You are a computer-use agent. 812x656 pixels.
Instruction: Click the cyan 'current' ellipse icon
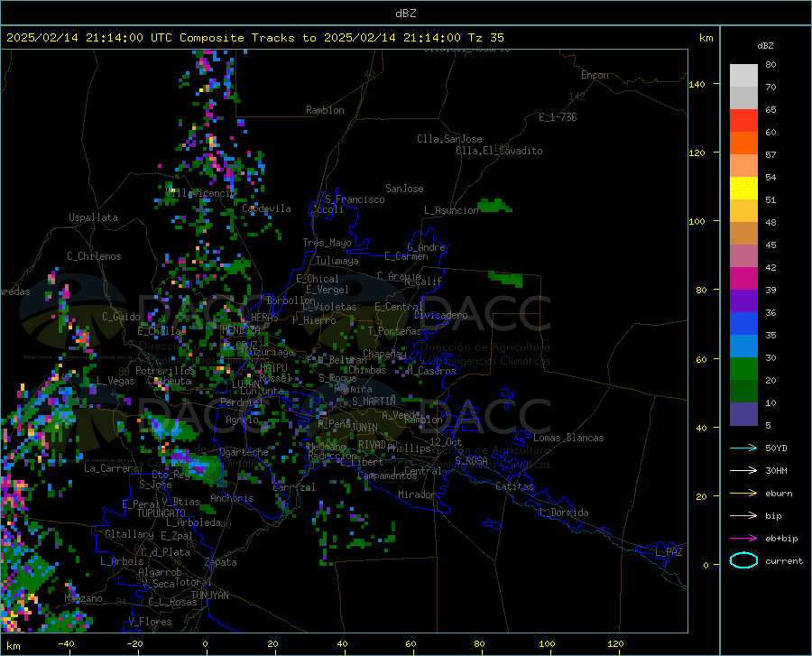coord(743,560)
